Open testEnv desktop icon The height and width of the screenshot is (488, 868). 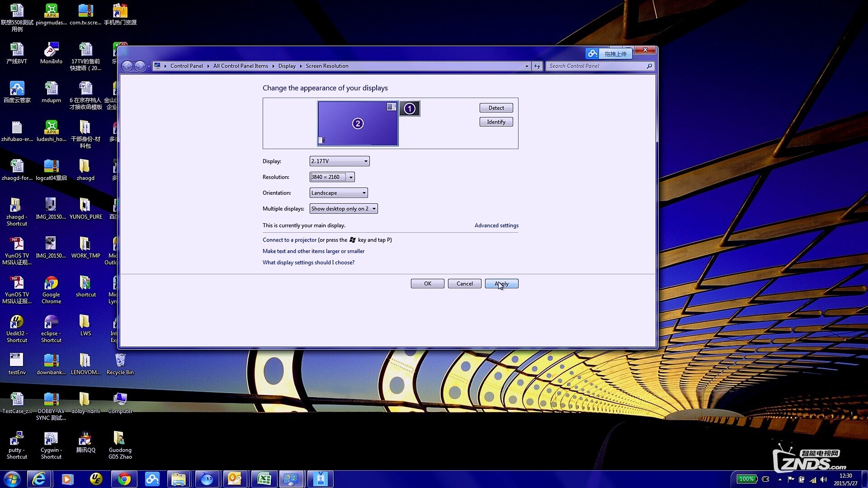17,364
